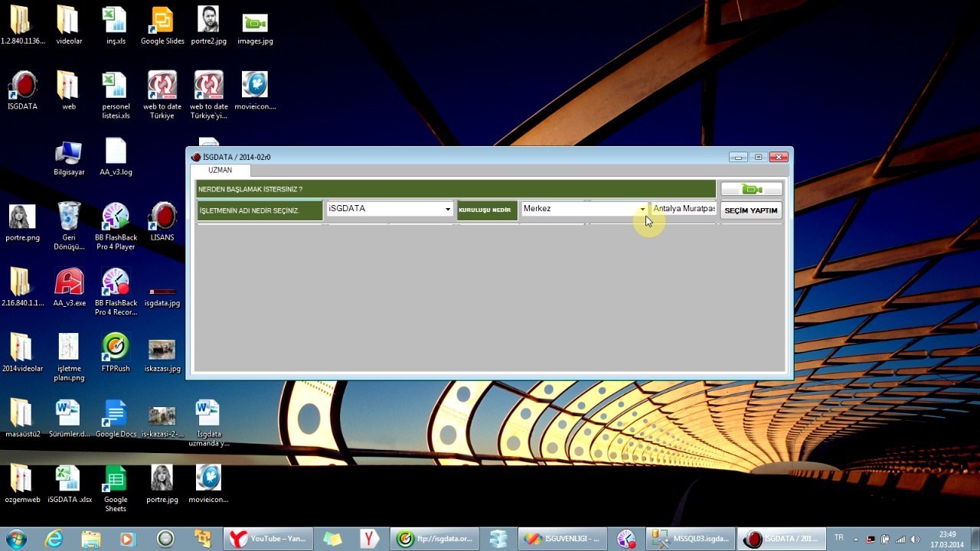
Task: Select the BB FlashBack Pro 4 Player icon
Action: pyautogui.click(x=116, y=227)
